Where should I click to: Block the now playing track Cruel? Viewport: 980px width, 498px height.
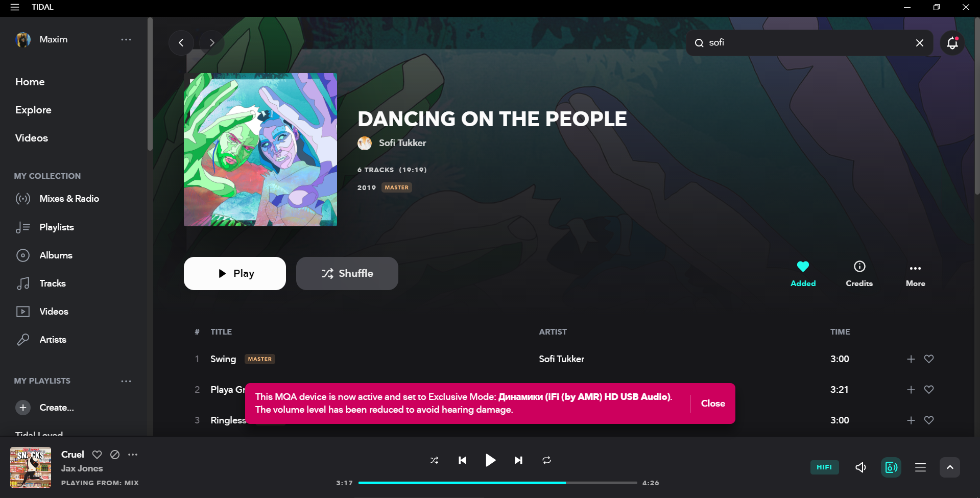115,455
